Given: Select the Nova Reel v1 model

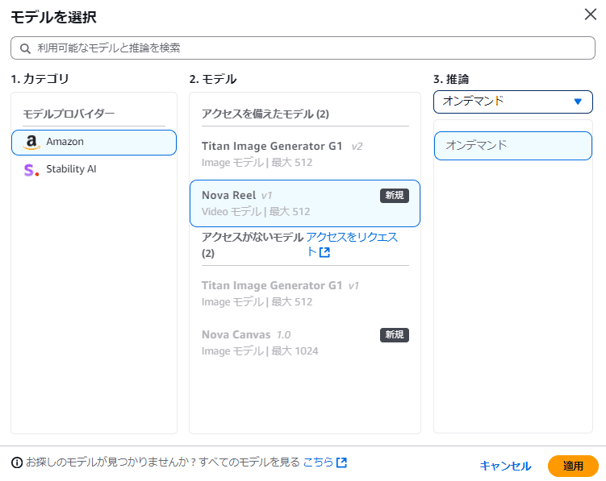Looking at the screenshot, I should (x=305, y=203).
